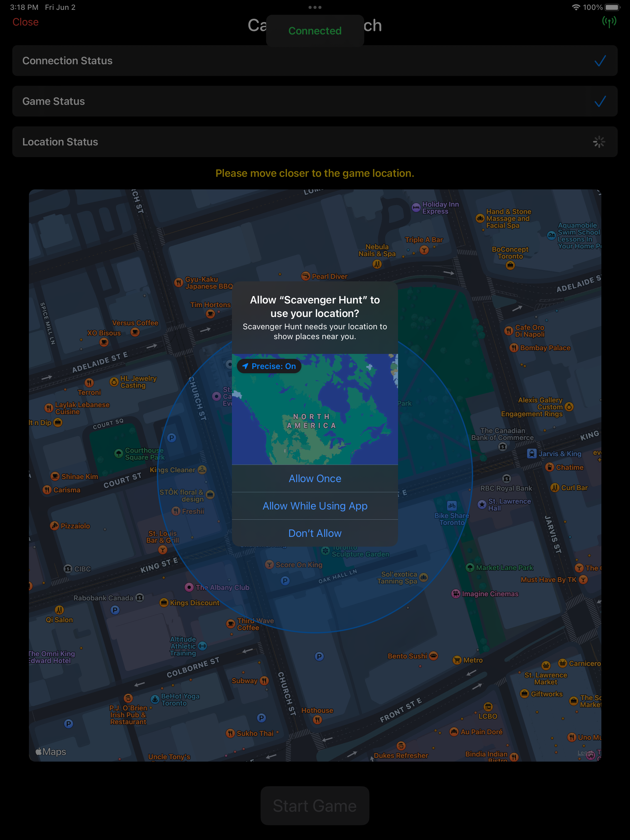Image resolution: width=630 pixels, height=840 pixels.
Task: Tap the Pearl Diver restaurant pin
Action: click(x=305, y=276)
